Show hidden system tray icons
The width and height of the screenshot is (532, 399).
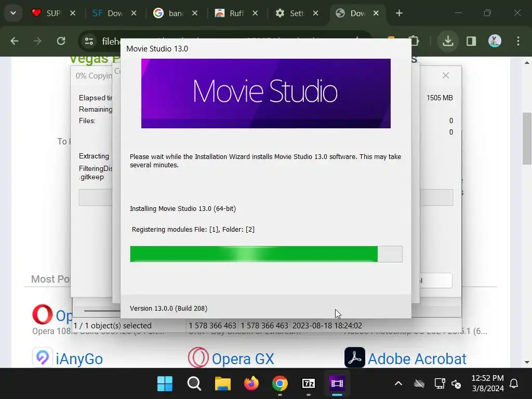click(x=398, y=384)
